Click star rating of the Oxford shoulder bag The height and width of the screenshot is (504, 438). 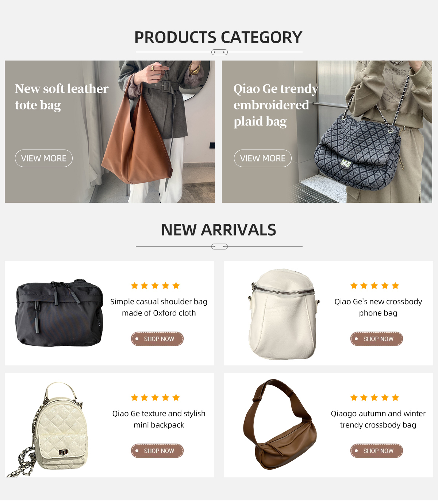click(x=155, y=286)
